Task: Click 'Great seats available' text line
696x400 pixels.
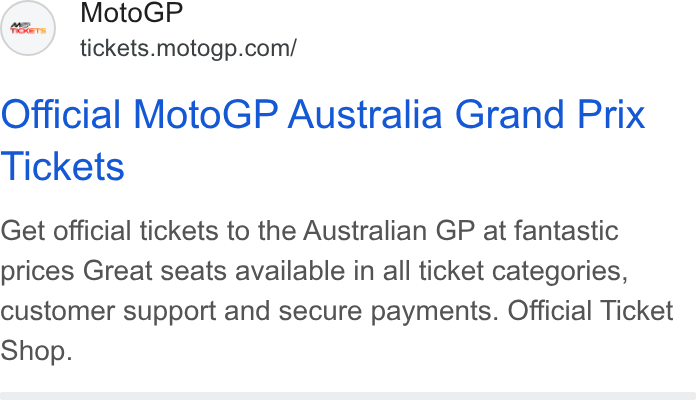Action: 214,271
